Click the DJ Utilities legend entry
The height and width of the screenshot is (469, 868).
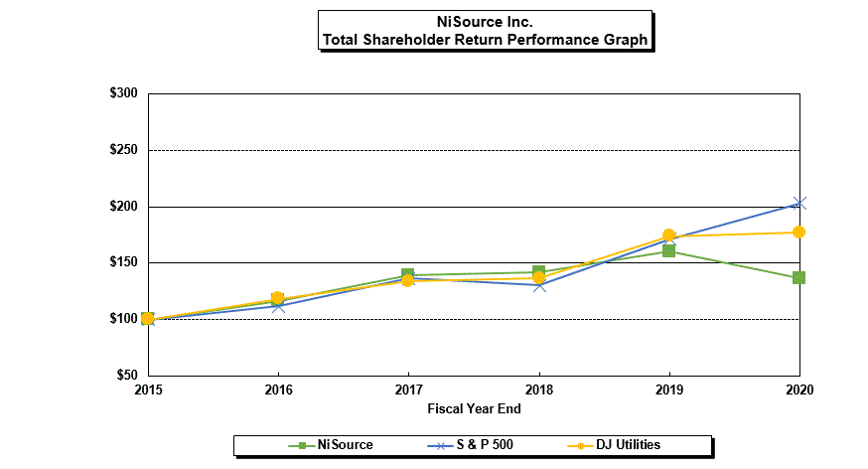(x=627, y=445)
